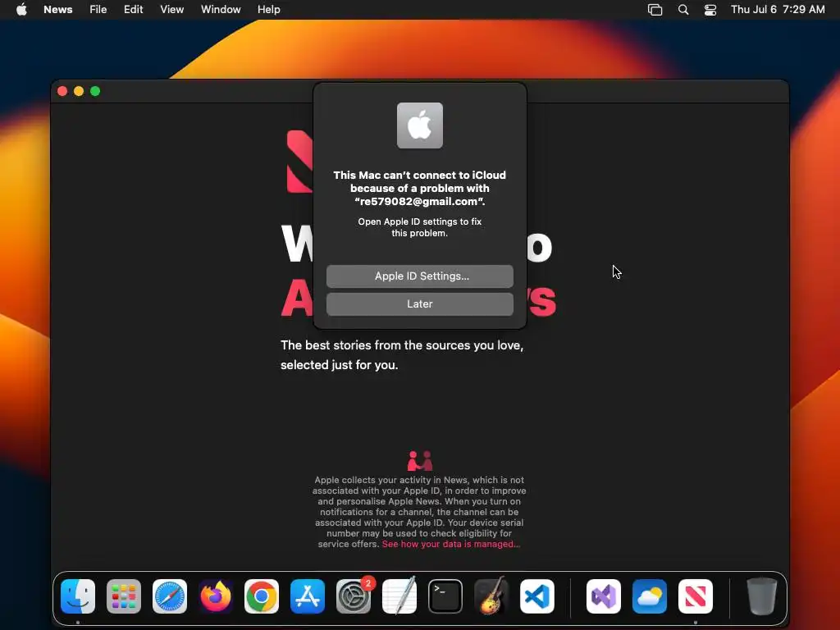
Task: Minimize the News window with yellow button
Action: (79, 91)
